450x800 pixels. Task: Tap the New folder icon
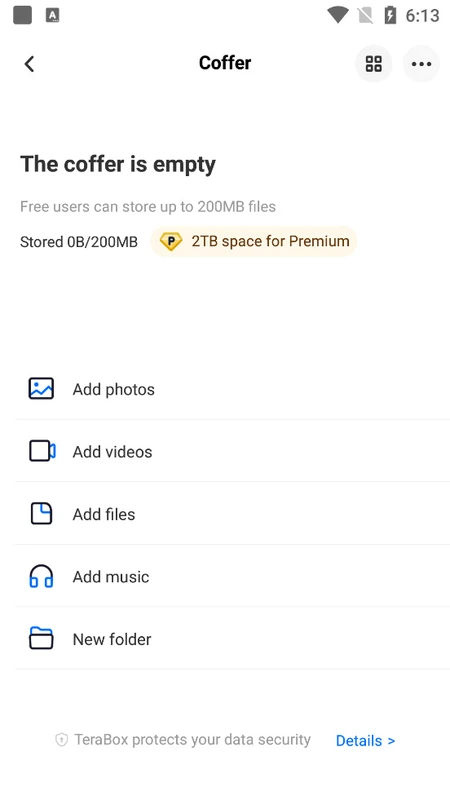(41, 639)
